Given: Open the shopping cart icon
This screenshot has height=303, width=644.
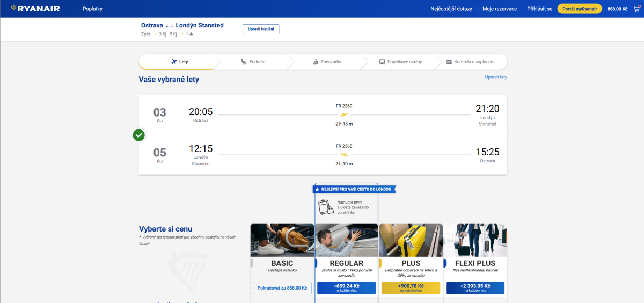Looking at the screenshot, I should (637, 9).
